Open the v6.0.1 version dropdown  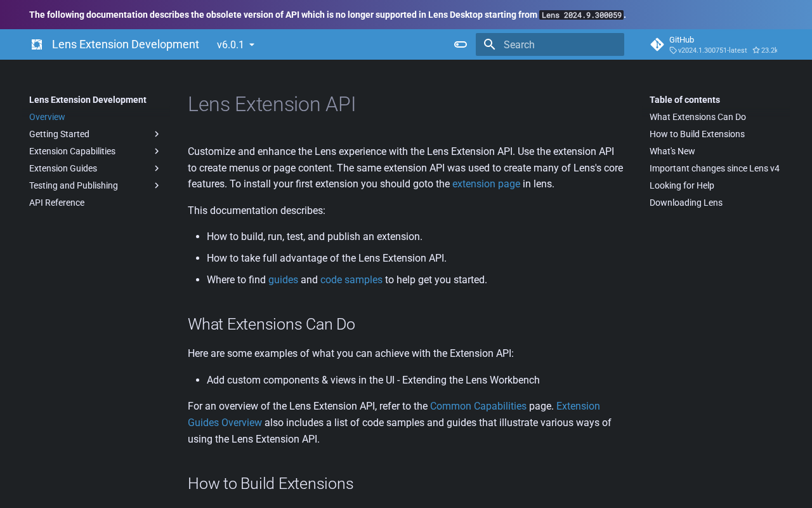coord(235,44)
